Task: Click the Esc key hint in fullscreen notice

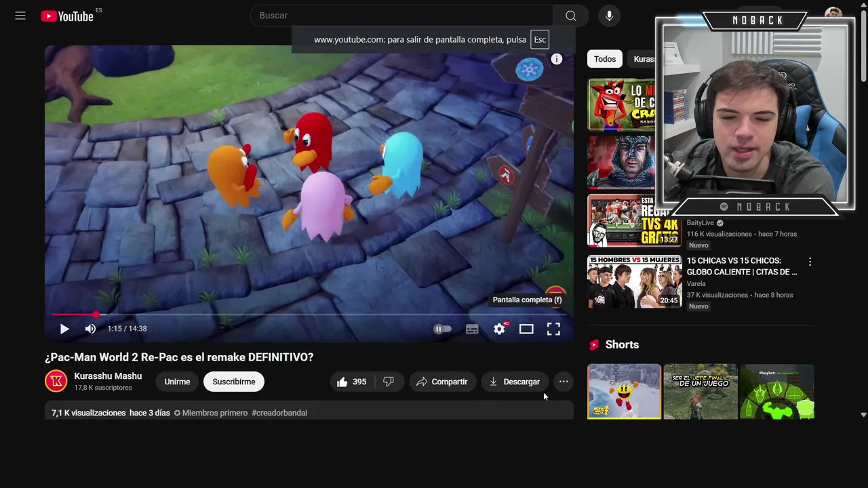Action: (540, 39)
